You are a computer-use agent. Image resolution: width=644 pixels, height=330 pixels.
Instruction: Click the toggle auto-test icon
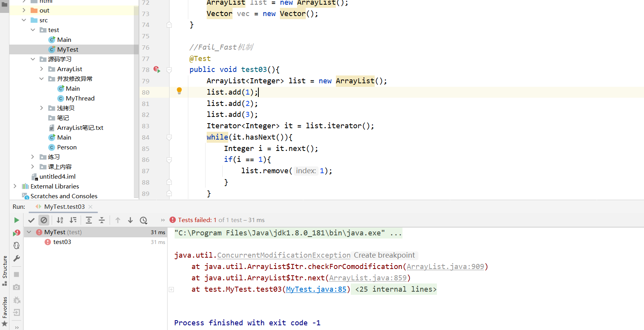click(x=16, y=246)
